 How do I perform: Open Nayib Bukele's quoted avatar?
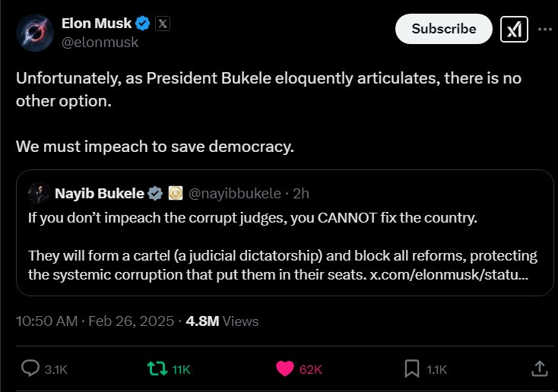(x=39, y=194)
